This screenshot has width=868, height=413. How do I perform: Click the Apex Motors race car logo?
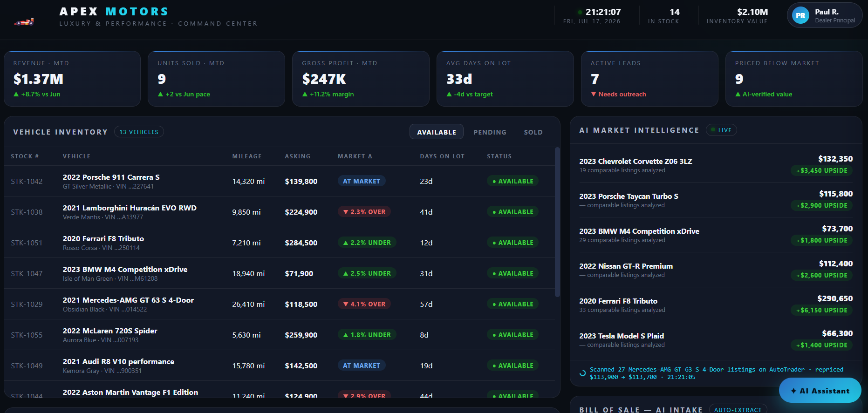pyautogui.click(x=24, y=21)
